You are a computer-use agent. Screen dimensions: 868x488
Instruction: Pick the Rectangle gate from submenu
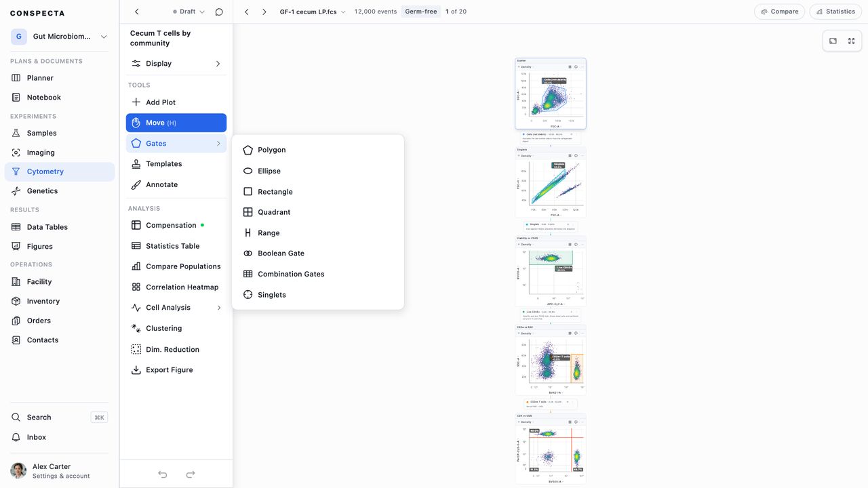(x=317, y=192)
